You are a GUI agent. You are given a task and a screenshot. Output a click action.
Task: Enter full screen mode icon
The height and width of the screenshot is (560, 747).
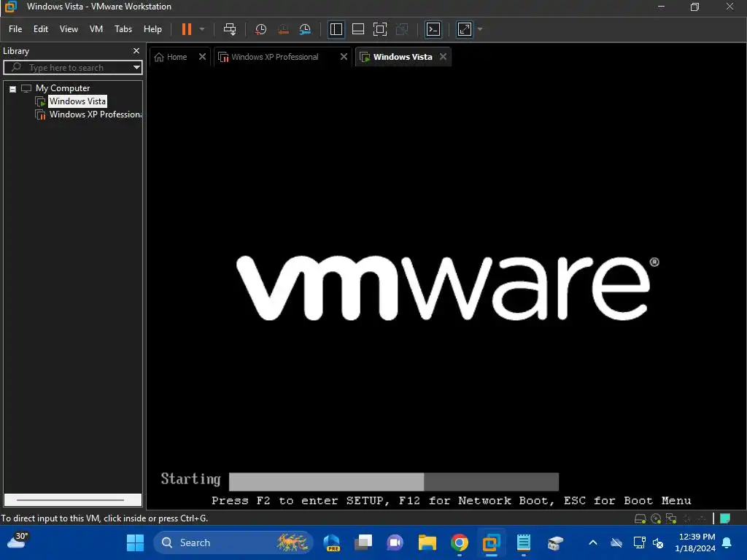(x=379, y=29)
